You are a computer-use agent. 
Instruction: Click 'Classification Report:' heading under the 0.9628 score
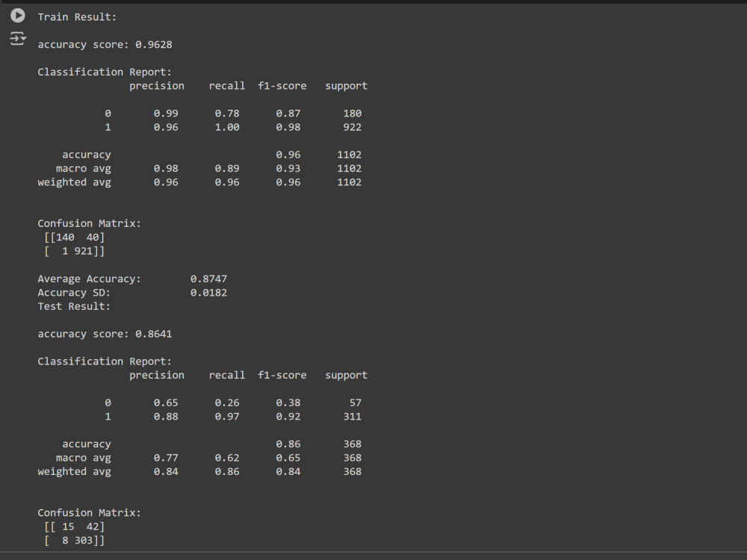pos(105,72)
